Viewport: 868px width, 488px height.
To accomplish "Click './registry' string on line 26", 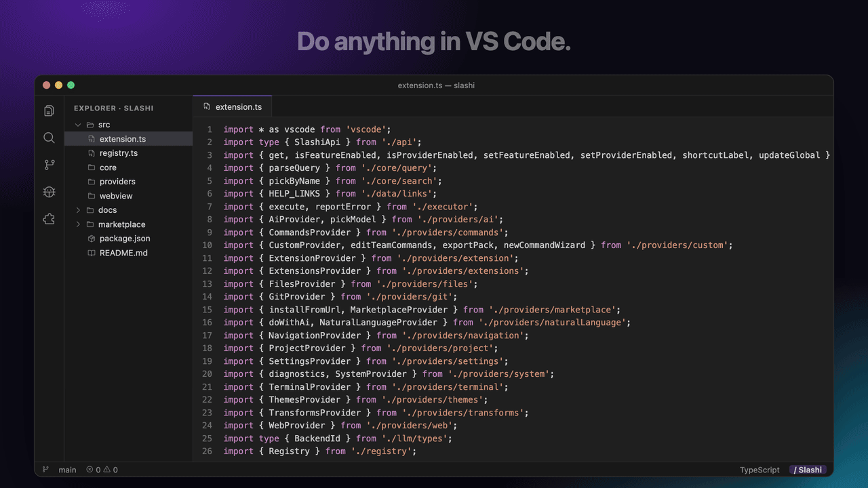I will pyautogui.click(x=380, y=451).
